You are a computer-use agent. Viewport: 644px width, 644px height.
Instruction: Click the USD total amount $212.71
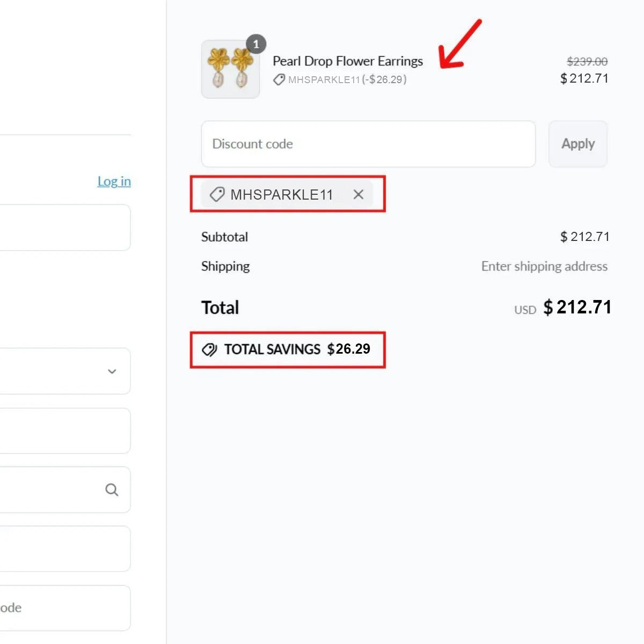point(577,308)
